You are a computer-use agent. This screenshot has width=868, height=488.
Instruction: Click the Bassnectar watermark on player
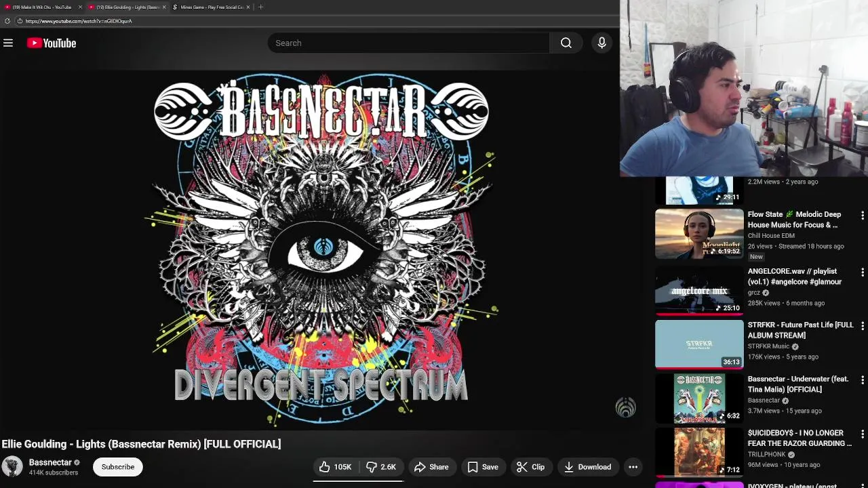625,407
